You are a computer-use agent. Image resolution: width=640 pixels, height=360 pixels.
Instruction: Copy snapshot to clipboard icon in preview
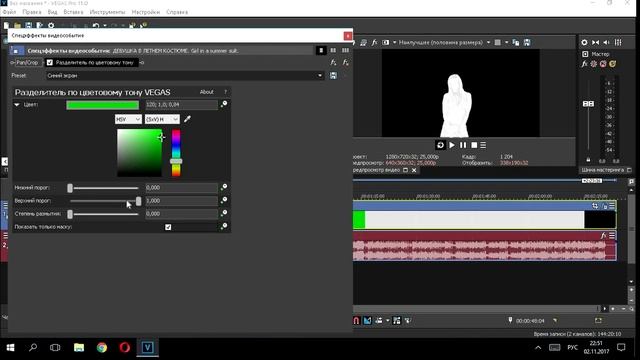(x=516, y=42)
